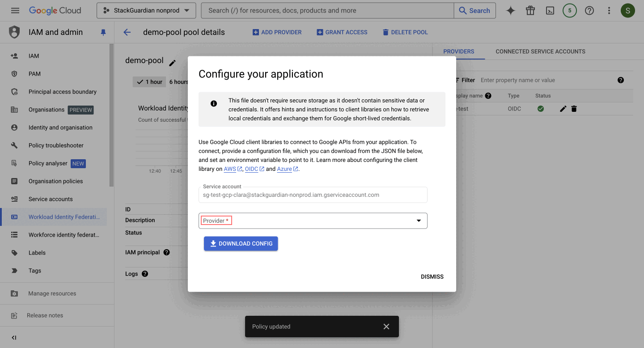Open StackGuardian nonprod project selector
The image size is (644, 348).
146,11
